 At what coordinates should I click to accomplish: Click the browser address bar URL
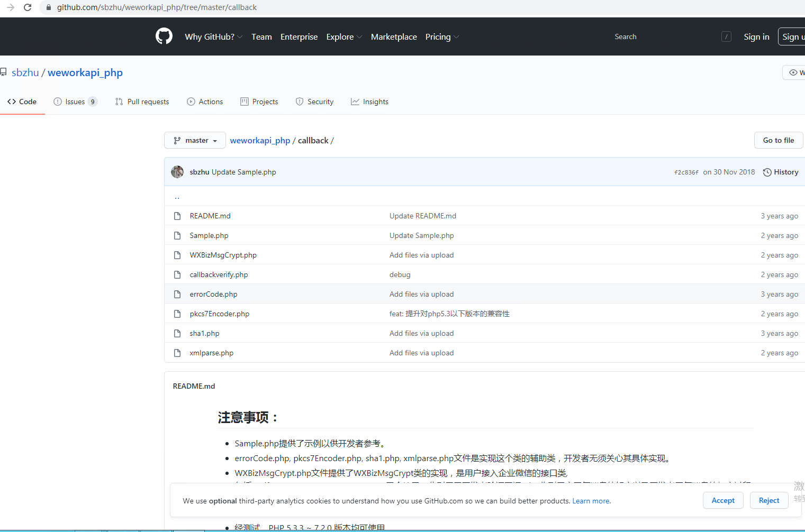coord(157,7)
